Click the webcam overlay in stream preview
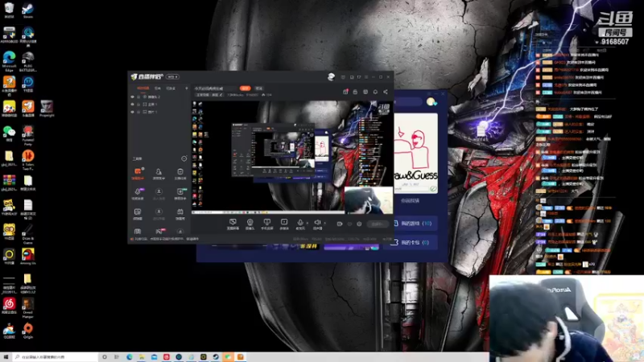Image resolution: width=644 pixels, height=362 pixels. [369, 200]
